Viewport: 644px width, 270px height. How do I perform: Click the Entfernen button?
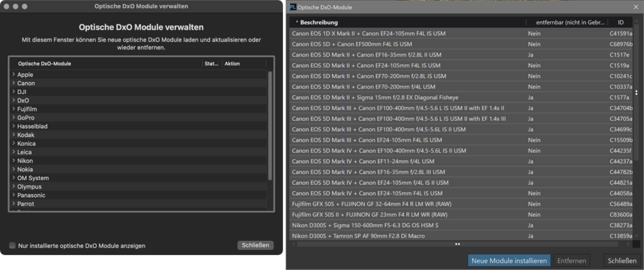click(572, 261)
